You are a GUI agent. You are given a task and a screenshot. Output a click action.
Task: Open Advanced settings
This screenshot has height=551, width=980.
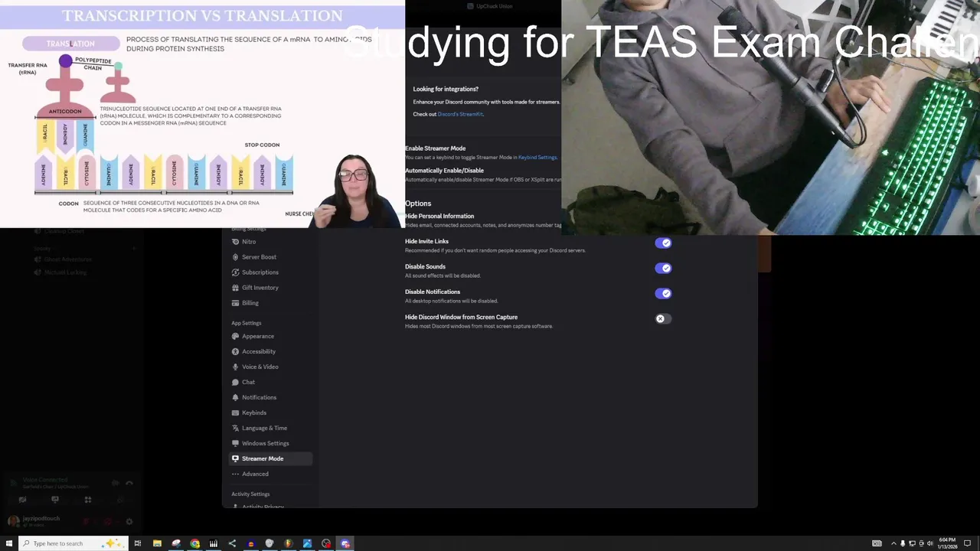pos(271,474)
